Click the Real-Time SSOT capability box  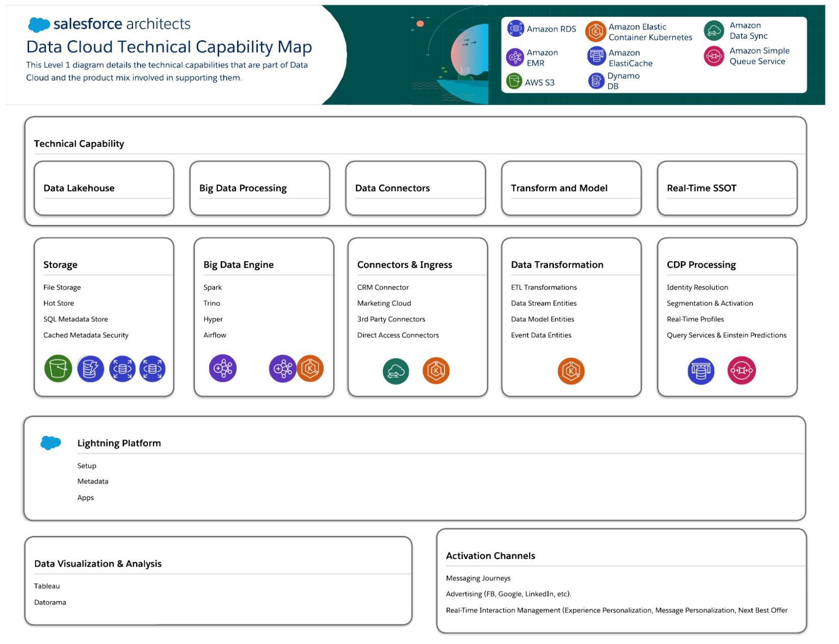727,188
